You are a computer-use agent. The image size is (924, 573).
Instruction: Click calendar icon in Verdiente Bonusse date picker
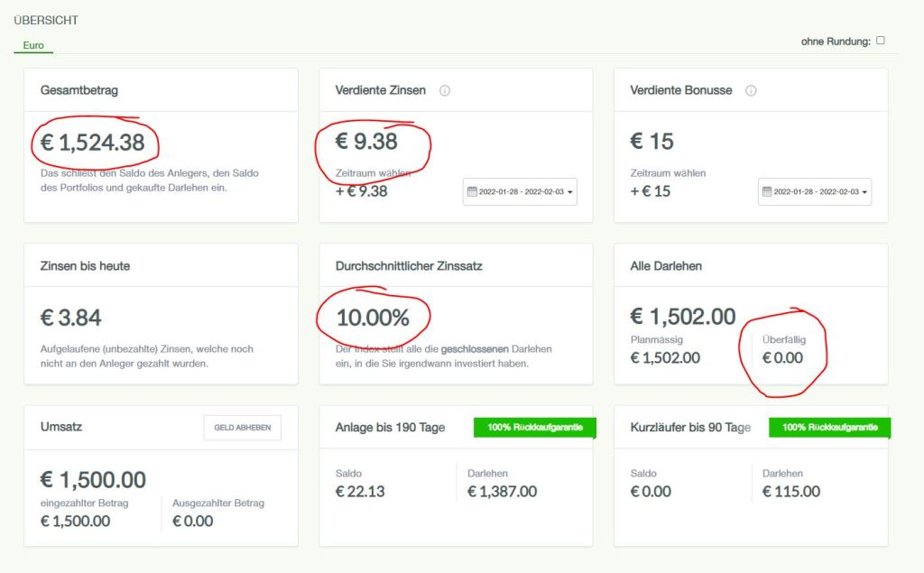[x=767, y=191]
